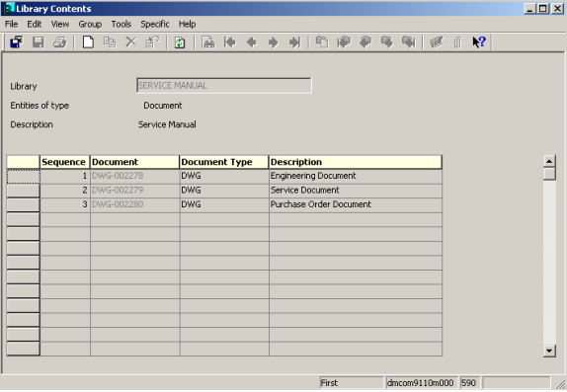
Task: Click the Duplicate record icon
Action: tap(110, 42)
